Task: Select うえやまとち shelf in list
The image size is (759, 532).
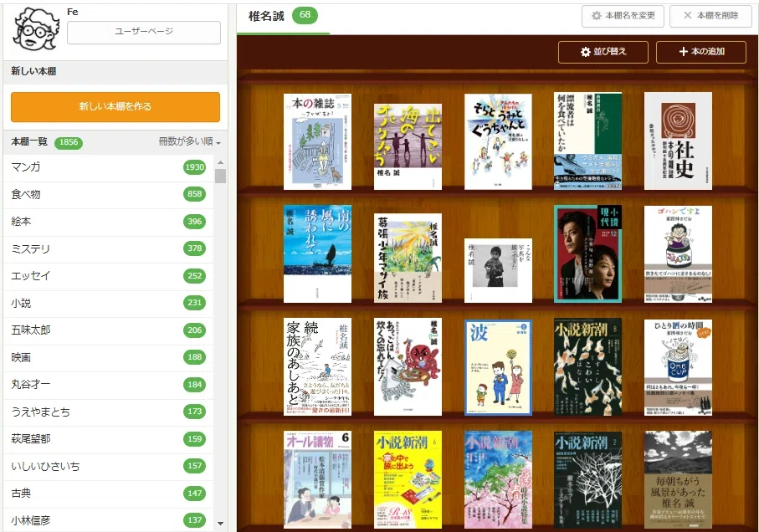Action: (x=109, y=412)
